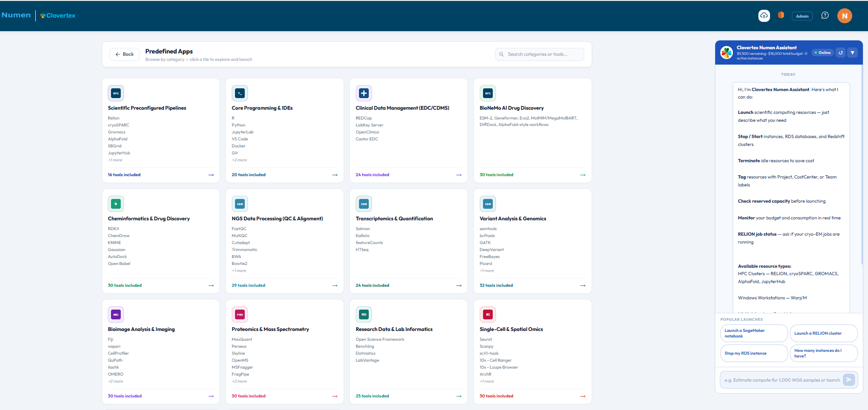
Task: Expand '+1 more' in Scientific Preconfigured Pipelines
Action: point(115,160)
